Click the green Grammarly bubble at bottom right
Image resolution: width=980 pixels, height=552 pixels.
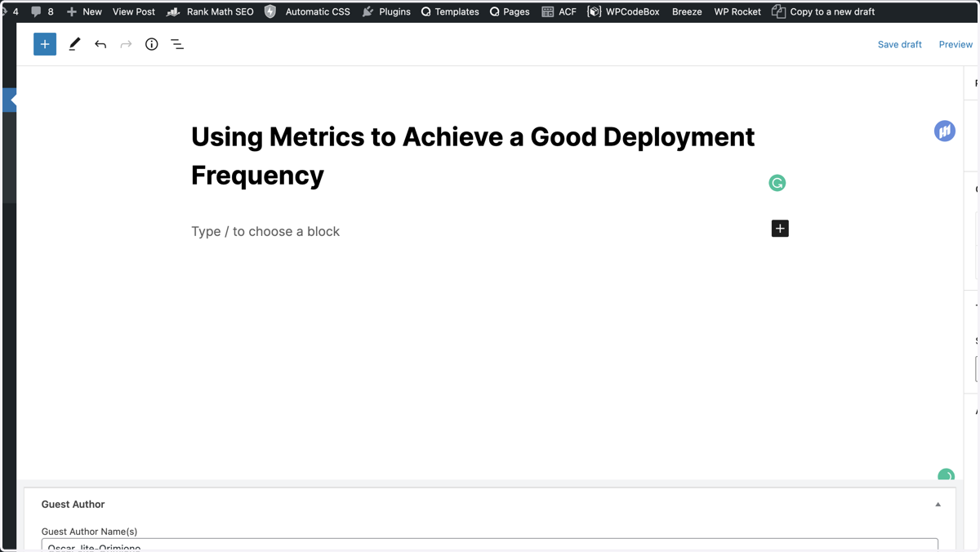tap(947, 475)
